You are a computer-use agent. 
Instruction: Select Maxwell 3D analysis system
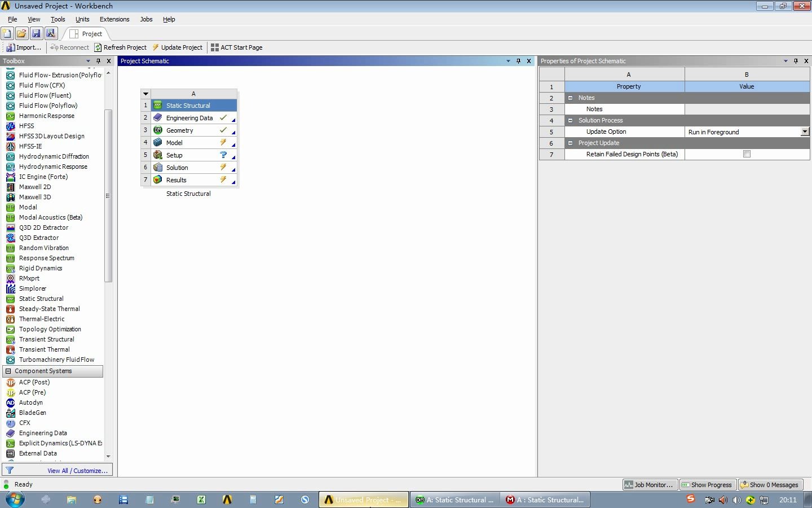(35, 197)
